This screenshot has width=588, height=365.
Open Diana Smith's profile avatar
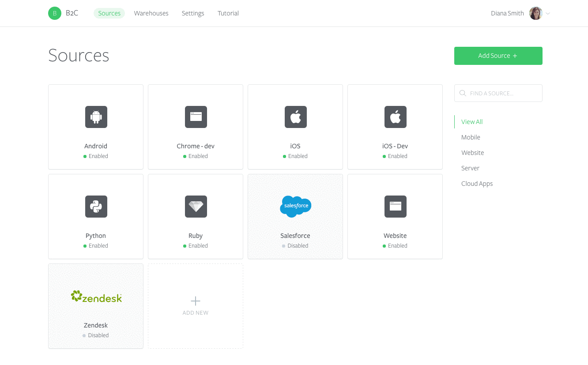pyautogui.click(x=536, y=13)
